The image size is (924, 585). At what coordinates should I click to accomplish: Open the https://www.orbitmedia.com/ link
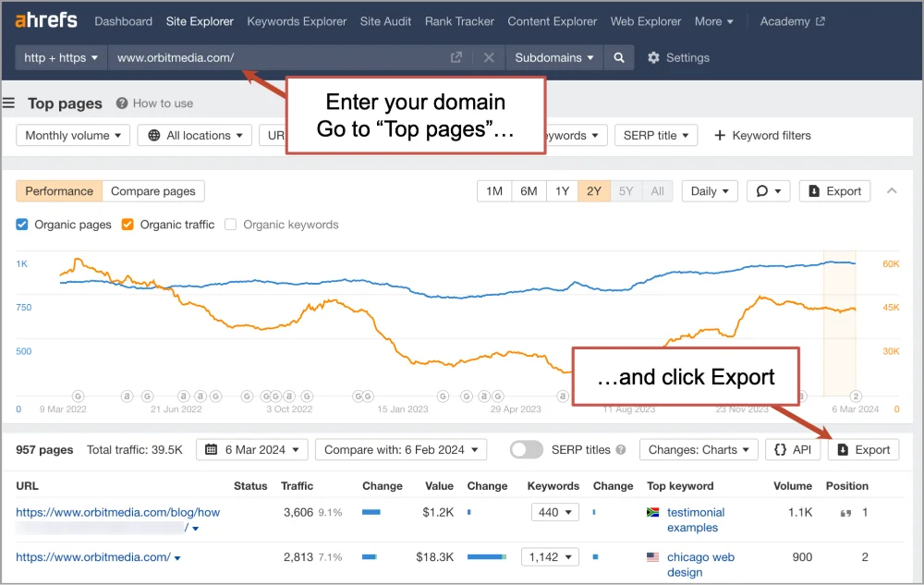tap(93, 556)
